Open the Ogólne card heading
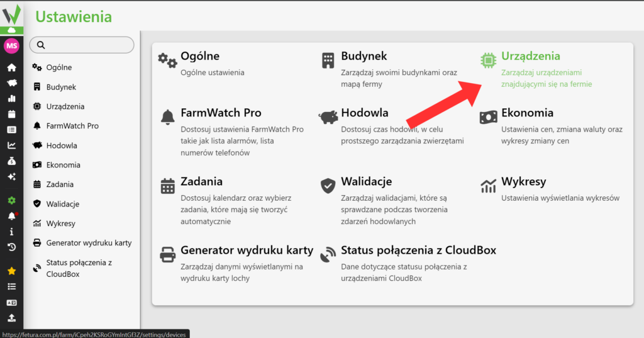This screenshot has width=644, height=338. tap(200, 56)
